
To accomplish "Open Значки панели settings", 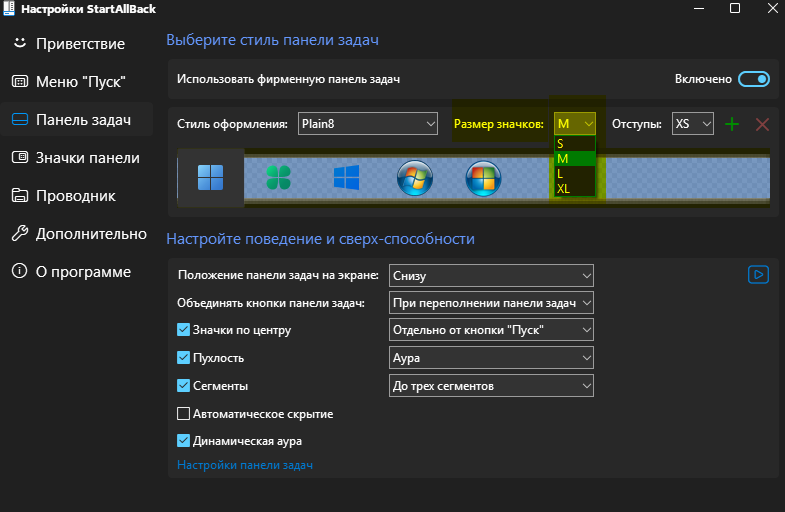I will [x=77, y=158].
